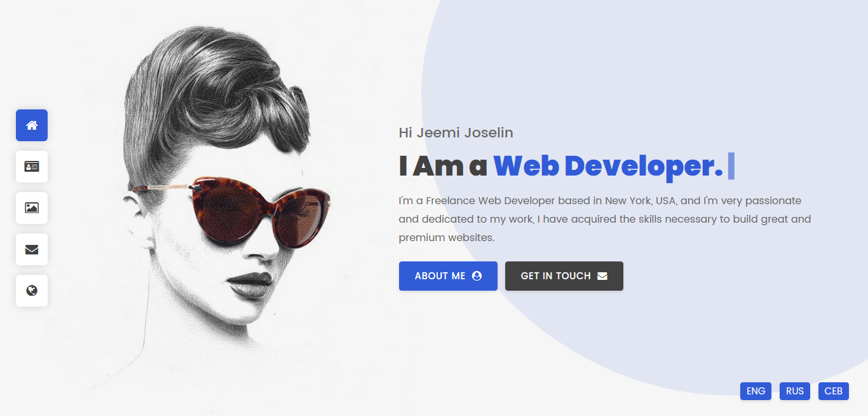The width and height of the screenshot is (868, 416).
Task: Click the blinking typing cursor bar
Action: (x=731, y=166)
